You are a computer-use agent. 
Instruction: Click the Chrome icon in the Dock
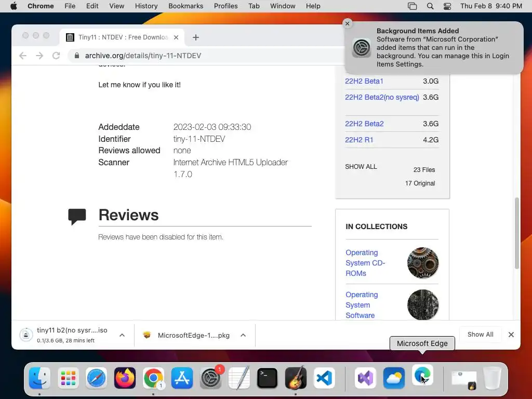click(x=153, y=378)
